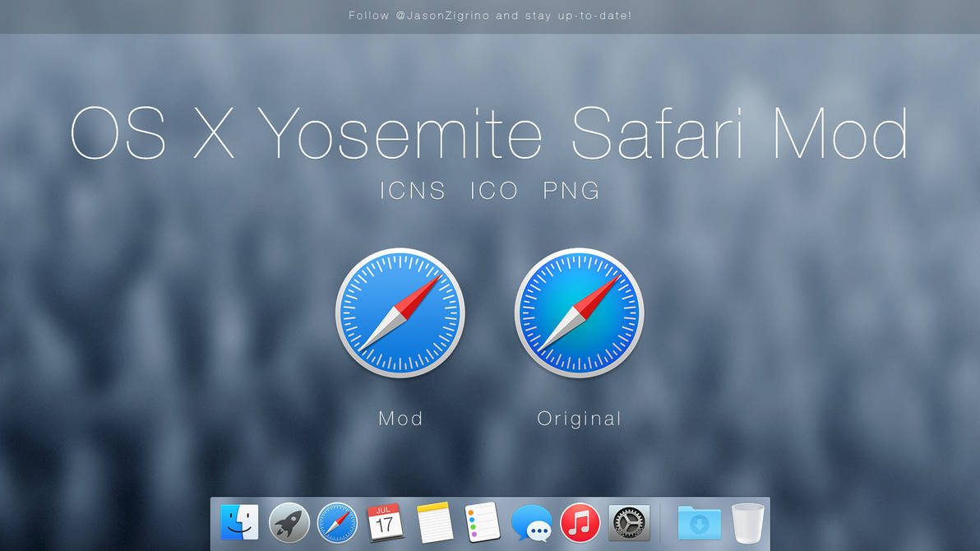Image resolution: width=980 pixels, height=551 pixels.
Task: Click the OS X Yosemite Safari Mod title
Action: 490,133
